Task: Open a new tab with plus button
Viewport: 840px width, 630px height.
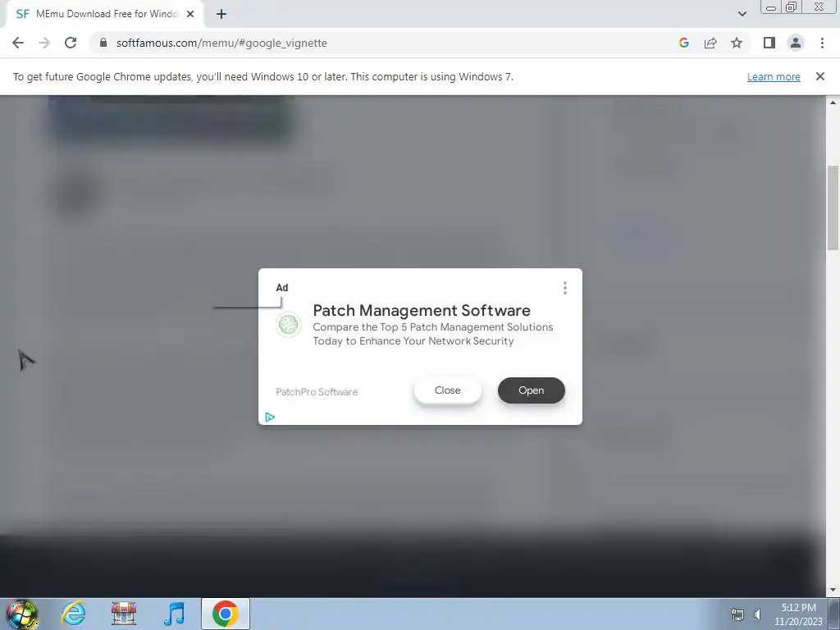Action: click(x=221, y=14)
